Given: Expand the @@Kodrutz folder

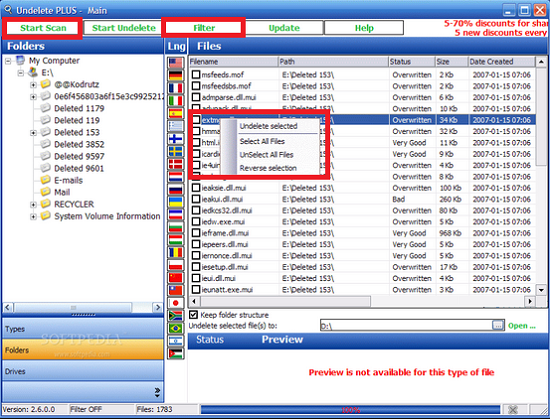Looking at the screenshot, I should click(33, 85).
